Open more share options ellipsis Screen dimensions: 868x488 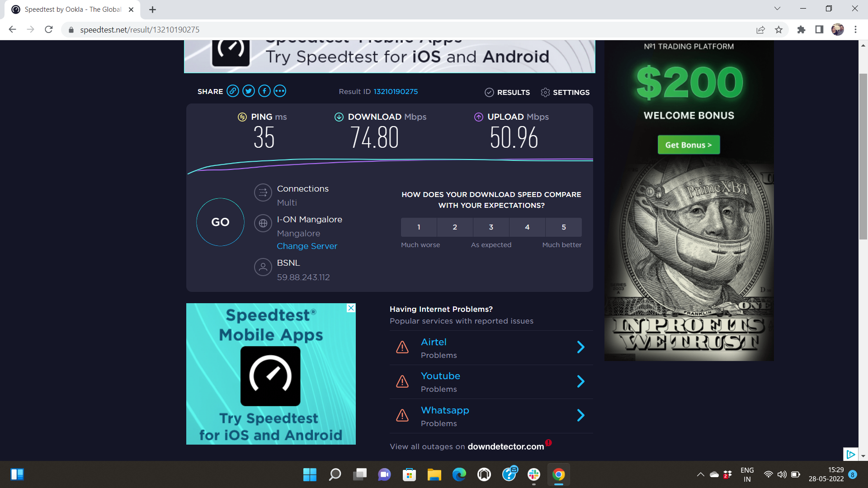coord(280,91)
